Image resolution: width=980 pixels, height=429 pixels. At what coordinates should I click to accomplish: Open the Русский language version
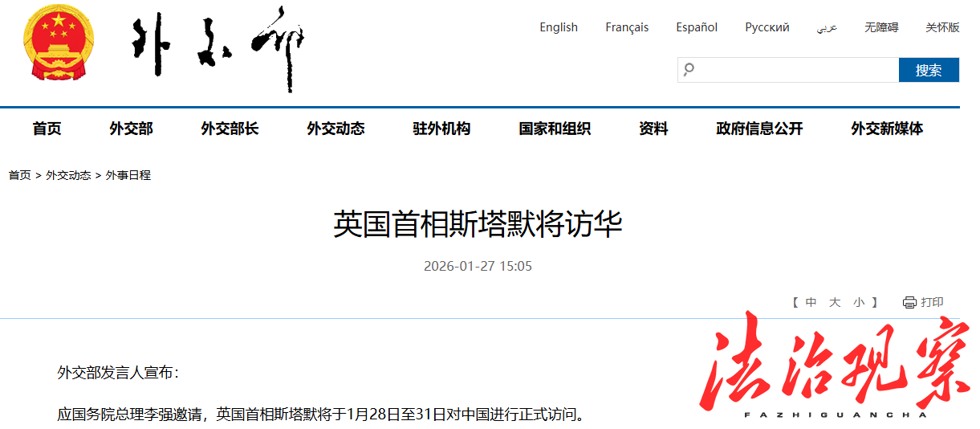click(767, 27)
